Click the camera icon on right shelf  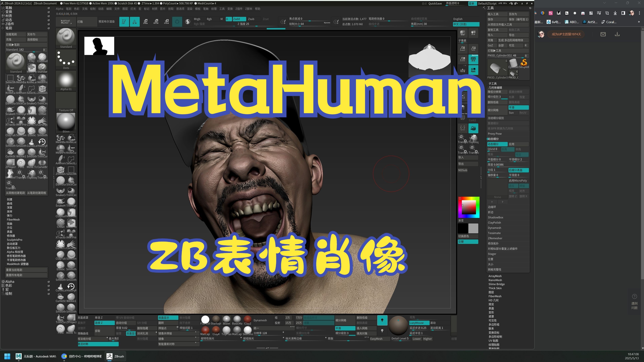click(x=473, y=128)
